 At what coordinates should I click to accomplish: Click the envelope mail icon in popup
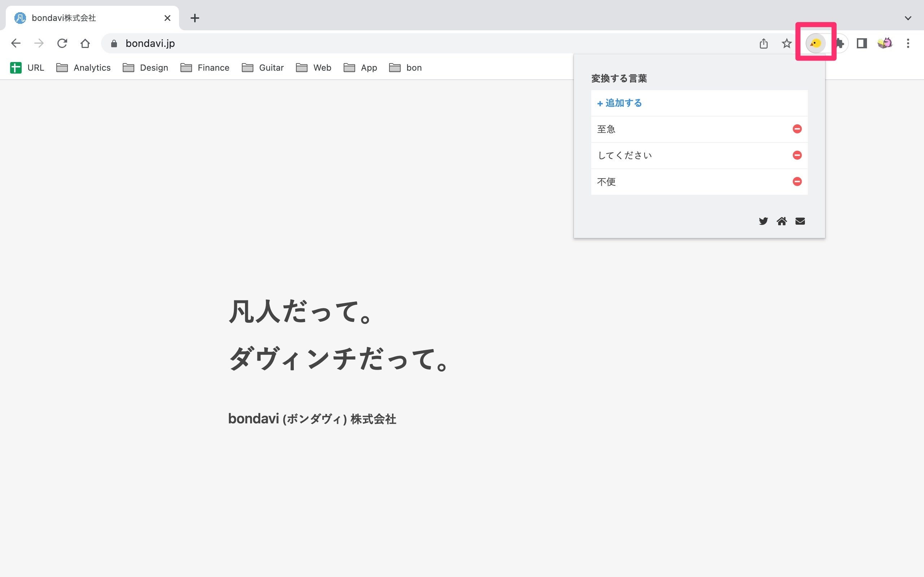pos(800,221)
